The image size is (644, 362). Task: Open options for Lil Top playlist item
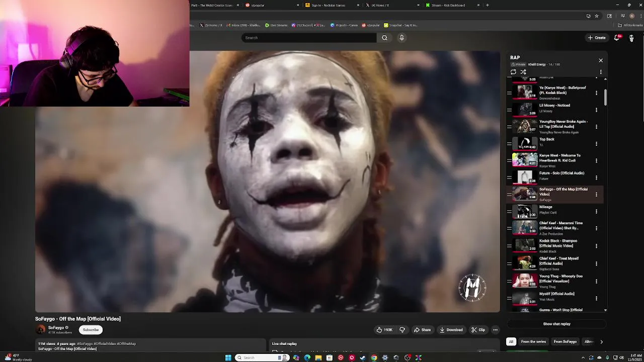pyautogui.click(x=596, y=127)
